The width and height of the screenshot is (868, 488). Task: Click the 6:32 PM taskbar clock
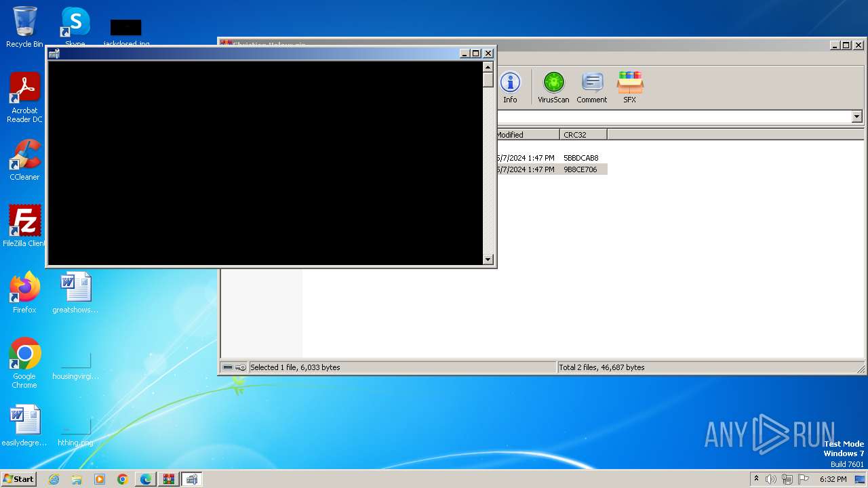coord(833,479)
